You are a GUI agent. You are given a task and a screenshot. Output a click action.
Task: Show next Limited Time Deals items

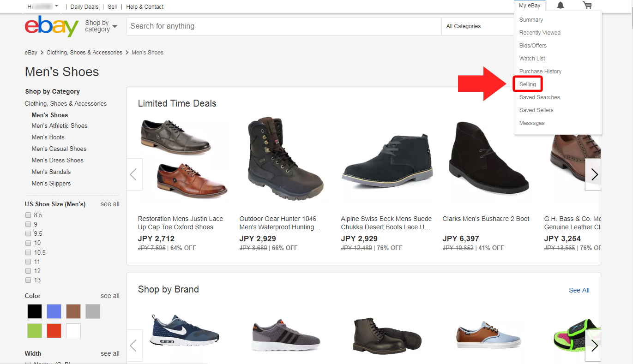point(593,174)
